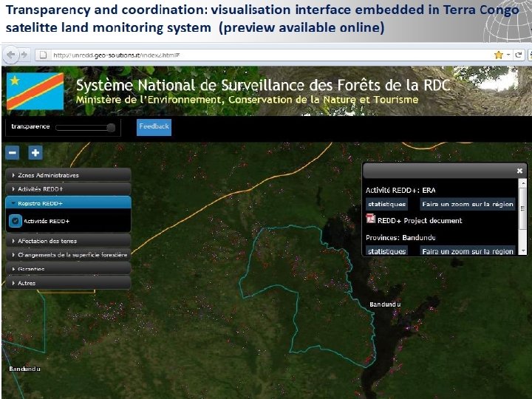Click Faire un zoom under Activité ERA

coord(468,204)
